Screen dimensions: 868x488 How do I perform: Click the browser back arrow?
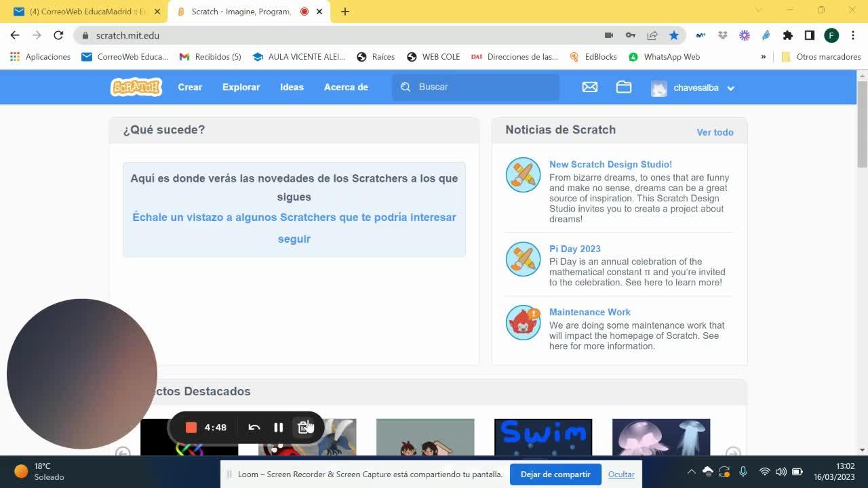[15, 35]
